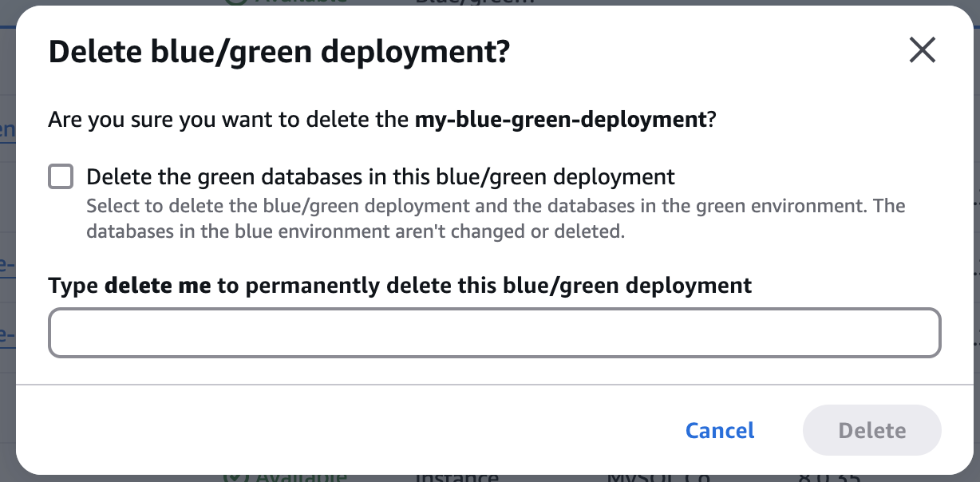Image resolution: width=980 pixels, height=482 pixels.
Task: Check Delete the green databases option
Action: pos(60,176)
